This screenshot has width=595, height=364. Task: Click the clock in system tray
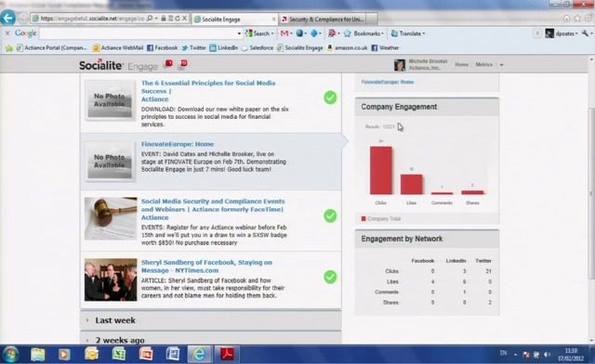coord(571,355)
